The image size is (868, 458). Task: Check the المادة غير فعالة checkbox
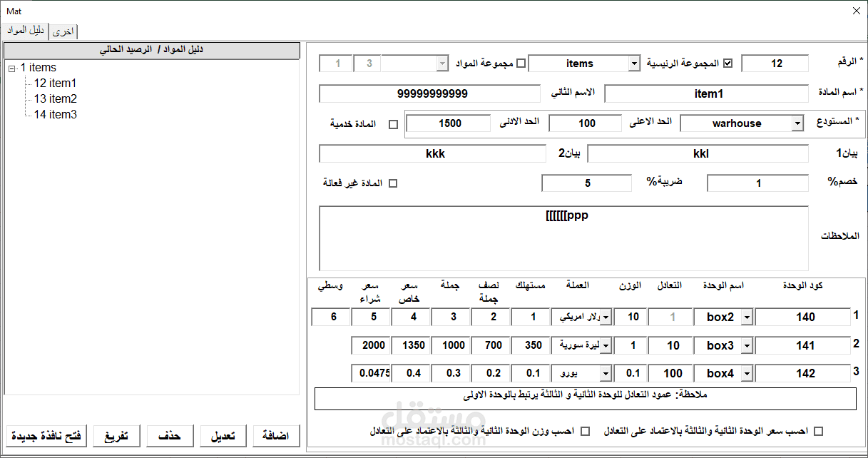[x=392, y=183]
